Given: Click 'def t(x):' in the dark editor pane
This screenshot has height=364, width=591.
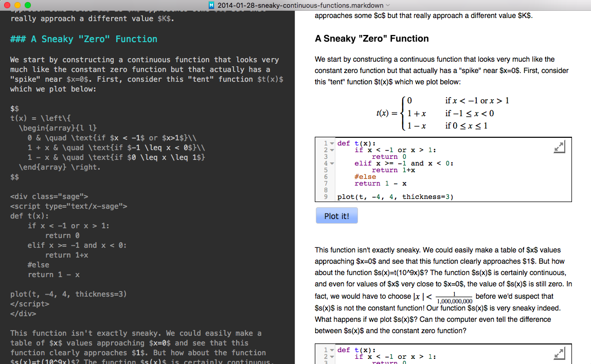Looking at the screenshot, I should (29, 216).
